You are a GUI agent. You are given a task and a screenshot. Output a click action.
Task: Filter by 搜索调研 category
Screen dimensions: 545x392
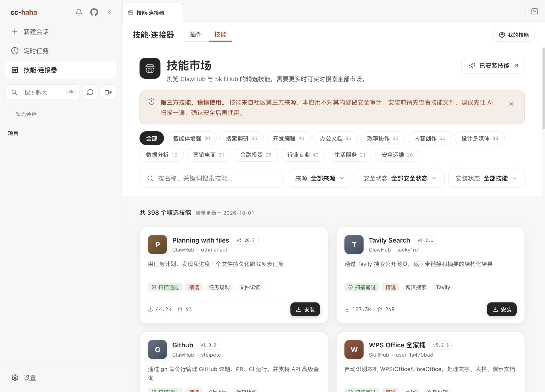pyautogui.click(x=241, y=138)
